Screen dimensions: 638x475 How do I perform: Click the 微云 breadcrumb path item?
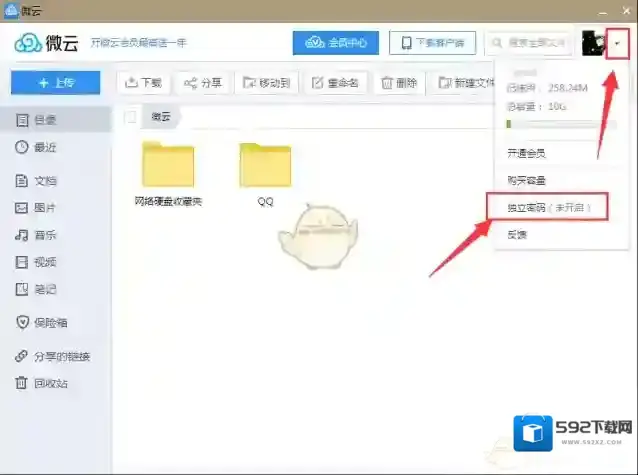click(x=161, y=117)
